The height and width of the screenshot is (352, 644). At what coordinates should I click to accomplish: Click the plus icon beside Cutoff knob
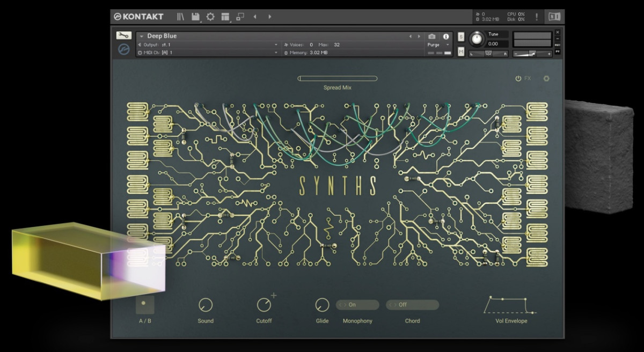click(x=274, y=295)
